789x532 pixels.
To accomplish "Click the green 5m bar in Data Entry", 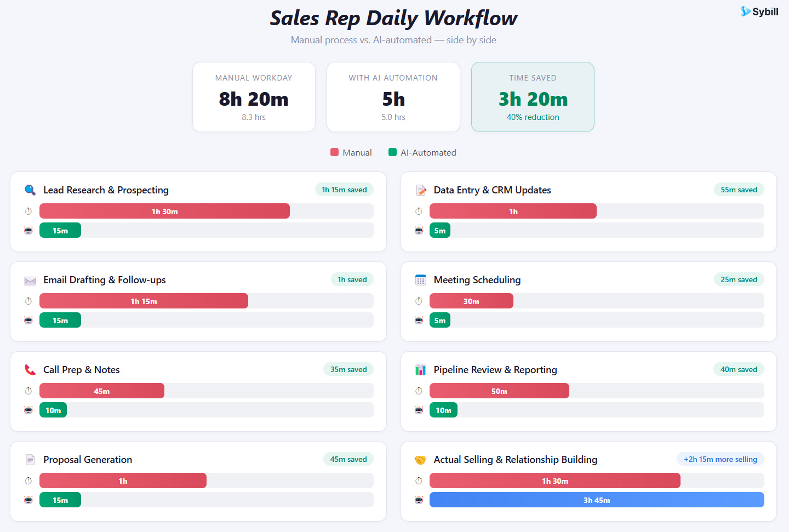I will point(440,231).
